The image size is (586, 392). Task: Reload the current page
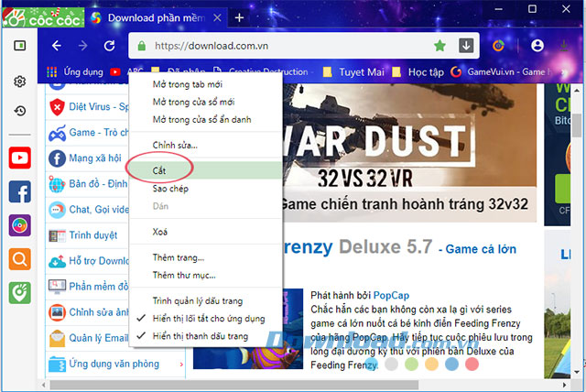click(110, 46)
